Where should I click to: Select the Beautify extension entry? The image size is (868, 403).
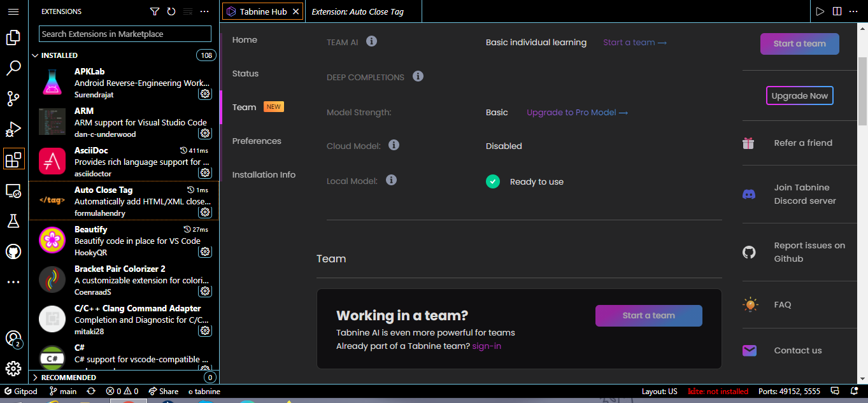[124, 241]
